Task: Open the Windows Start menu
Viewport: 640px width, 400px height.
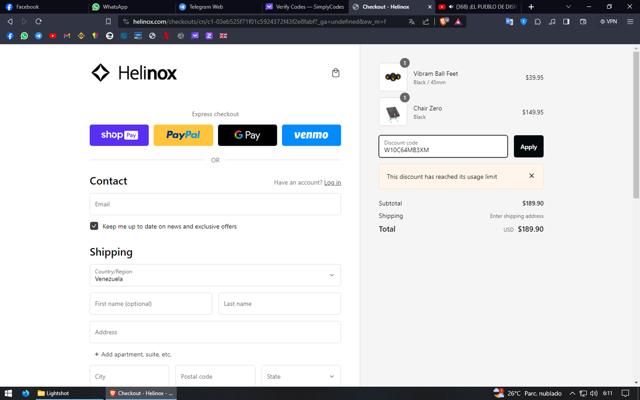Action: [9, 393]
